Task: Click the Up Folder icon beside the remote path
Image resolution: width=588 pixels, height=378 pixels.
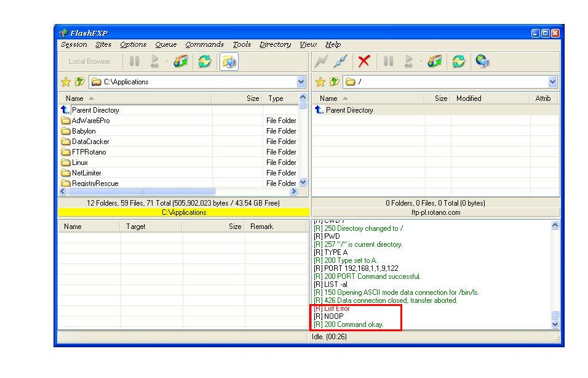Action: point(335,82)
